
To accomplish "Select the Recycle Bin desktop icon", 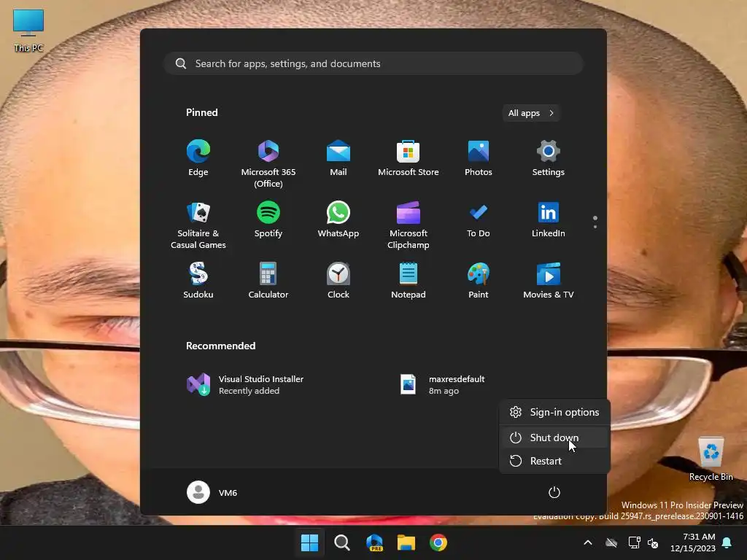I will [711, 459].
